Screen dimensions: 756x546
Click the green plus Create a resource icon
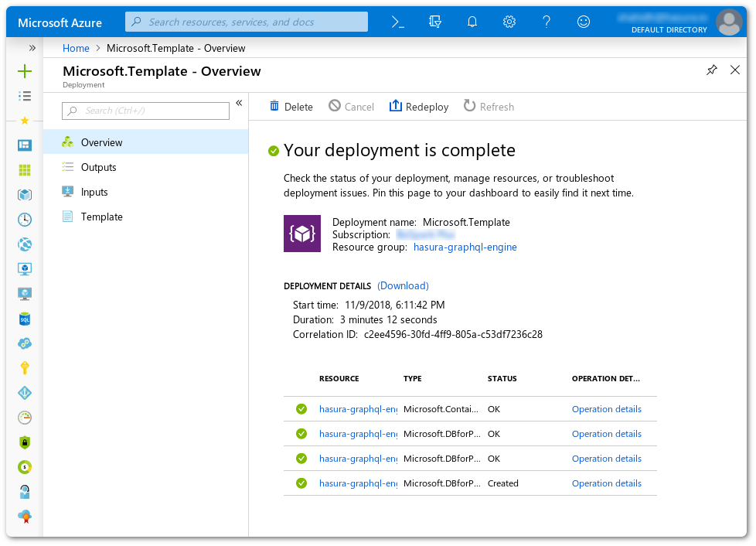[25, 71]
